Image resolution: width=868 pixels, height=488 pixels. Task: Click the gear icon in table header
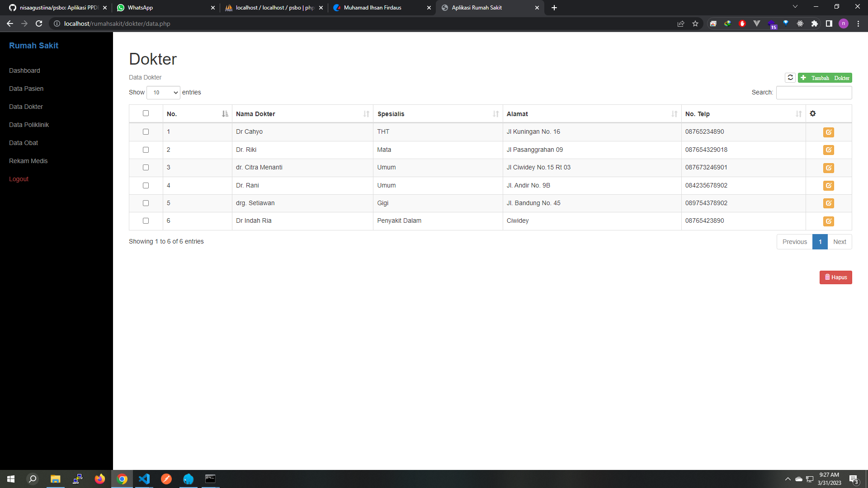point(813,113)
